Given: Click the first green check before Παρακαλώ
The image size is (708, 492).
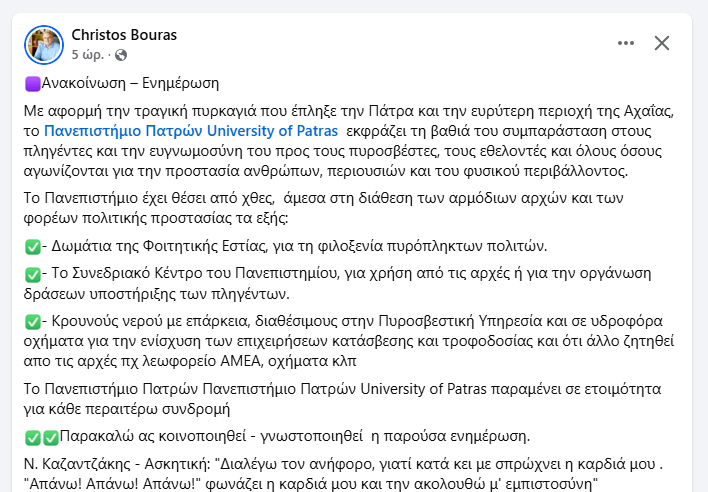Looking at the screenshot, I should (33, 437).
